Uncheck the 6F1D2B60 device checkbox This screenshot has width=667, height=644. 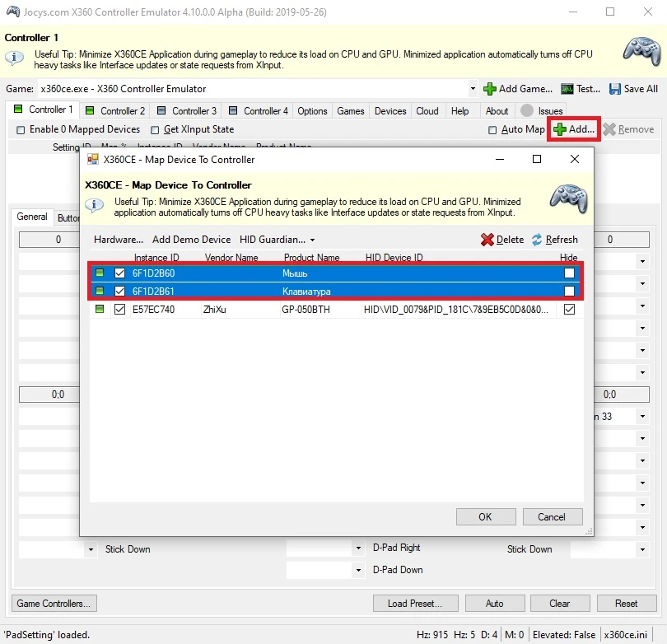click(x=120, y=273)
